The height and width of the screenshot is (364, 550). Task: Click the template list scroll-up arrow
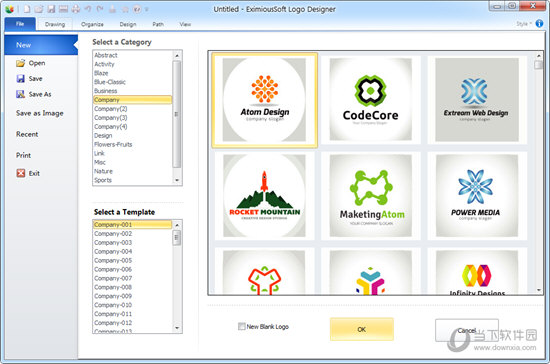(177, 225)
